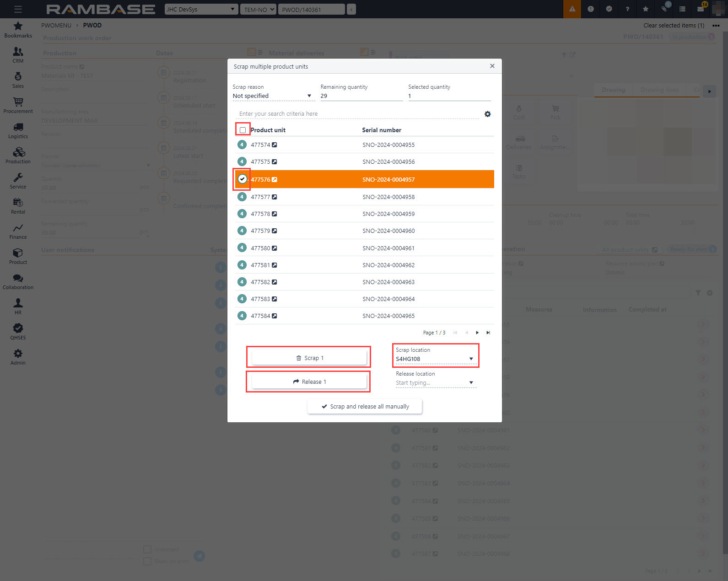Click Scrap and release all manually
This screenshot has width=728, height=581.
365,406
